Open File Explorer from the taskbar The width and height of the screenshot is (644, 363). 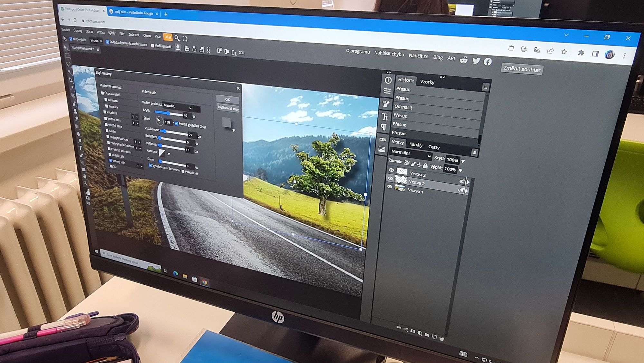185,276
